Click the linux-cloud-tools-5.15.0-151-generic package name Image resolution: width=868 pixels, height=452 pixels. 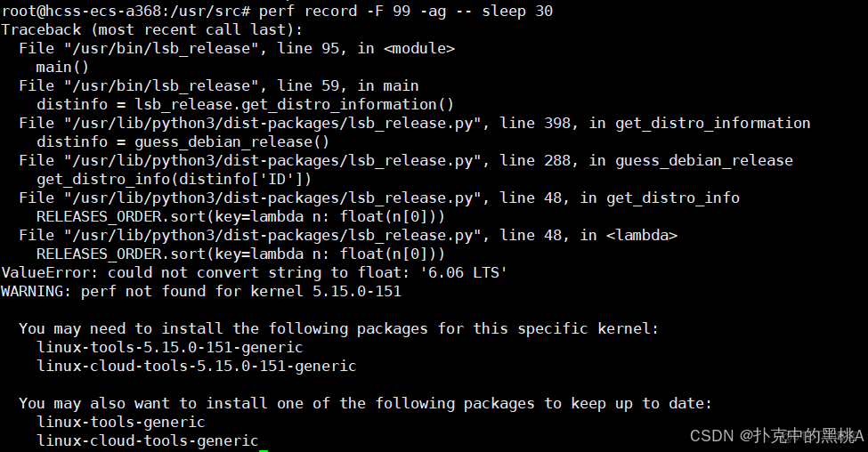(x=196, y=366)
